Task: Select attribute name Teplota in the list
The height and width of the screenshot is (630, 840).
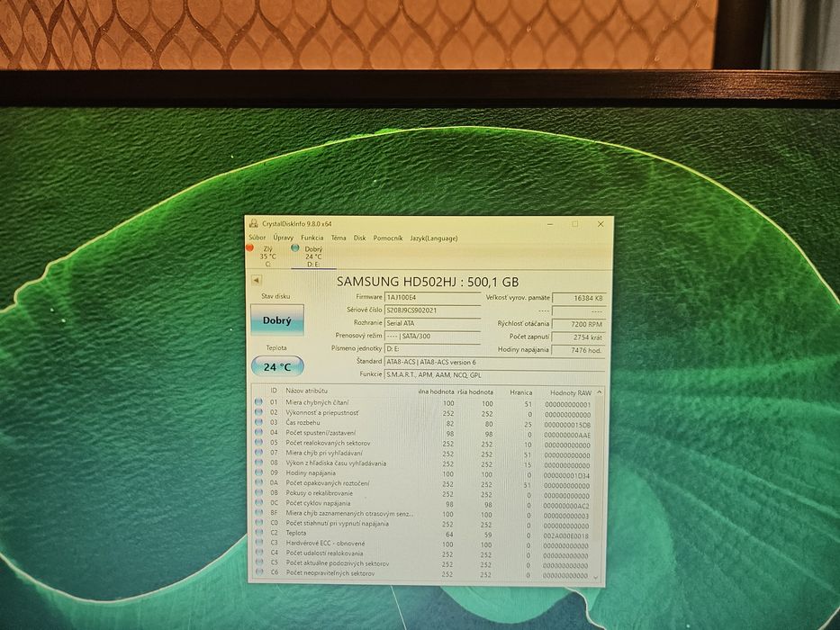Action: tap(295, 533)
